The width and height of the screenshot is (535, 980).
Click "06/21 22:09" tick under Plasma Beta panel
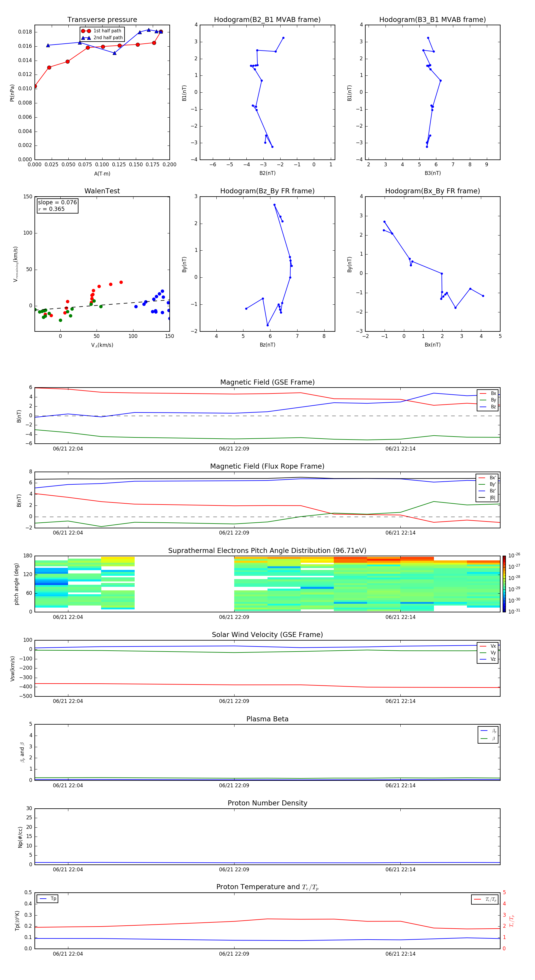pyautogui.click(x=234, y=785)
